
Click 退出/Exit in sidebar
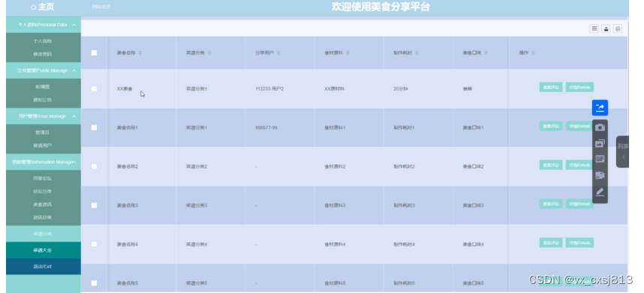click(x=43, y=267)
